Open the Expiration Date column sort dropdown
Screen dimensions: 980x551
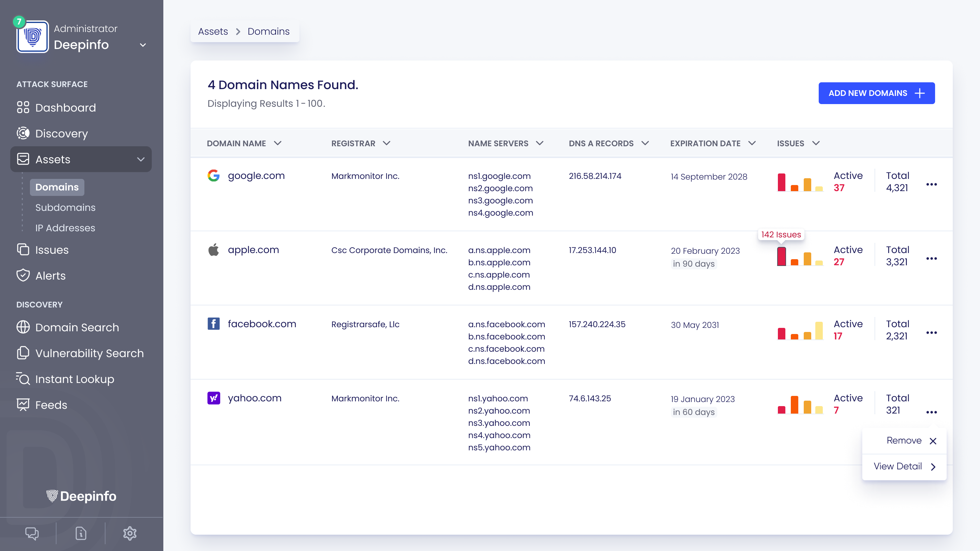pyautogui.click(x=752, y=143)
